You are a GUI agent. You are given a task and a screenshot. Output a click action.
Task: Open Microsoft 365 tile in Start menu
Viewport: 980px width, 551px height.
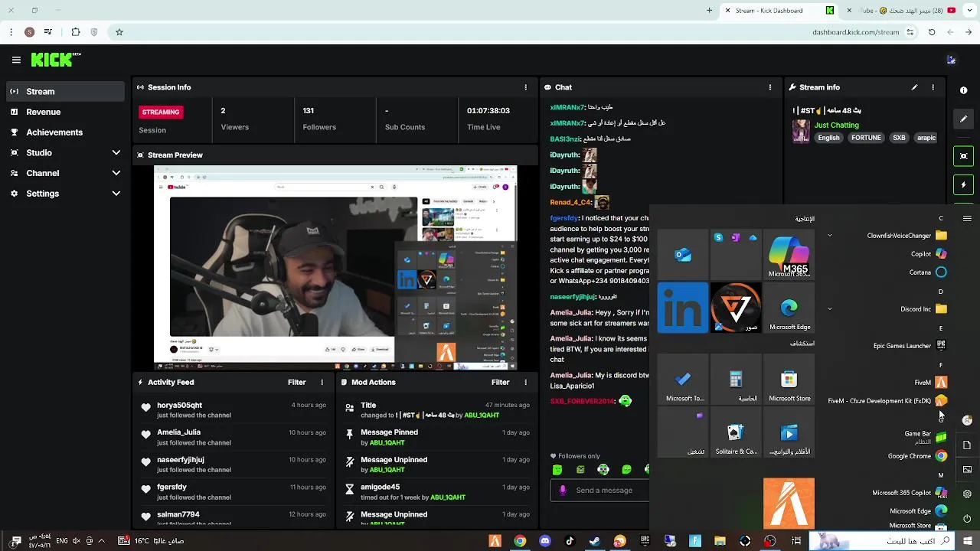(x=789, y=255)
